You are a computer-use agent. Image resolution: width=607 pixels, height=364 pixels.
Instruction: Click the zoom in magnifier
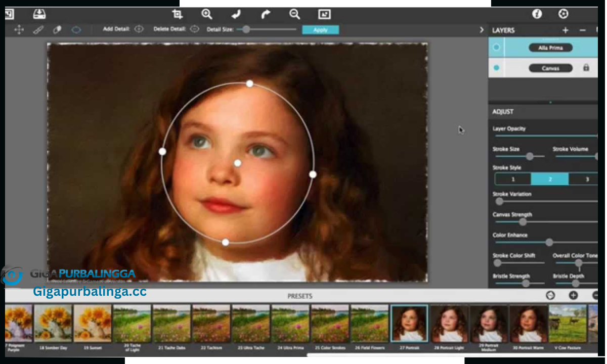[206, 14]
